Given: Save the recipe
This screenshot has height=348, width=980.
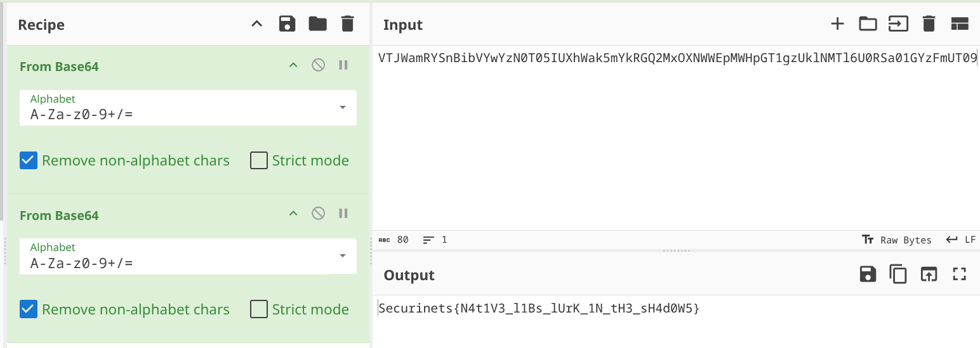Looking at the screenshot, I should tap(288, 24).
